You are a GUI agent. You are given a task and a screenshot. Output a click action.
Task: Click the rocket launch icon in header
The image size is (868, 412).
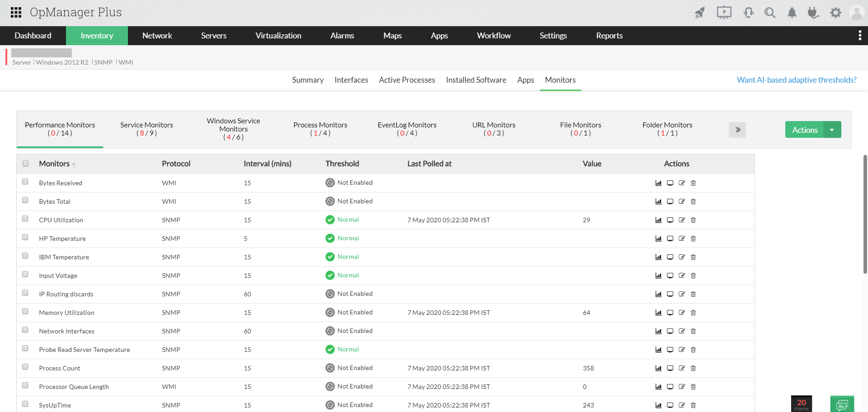(x=699, y=13)
